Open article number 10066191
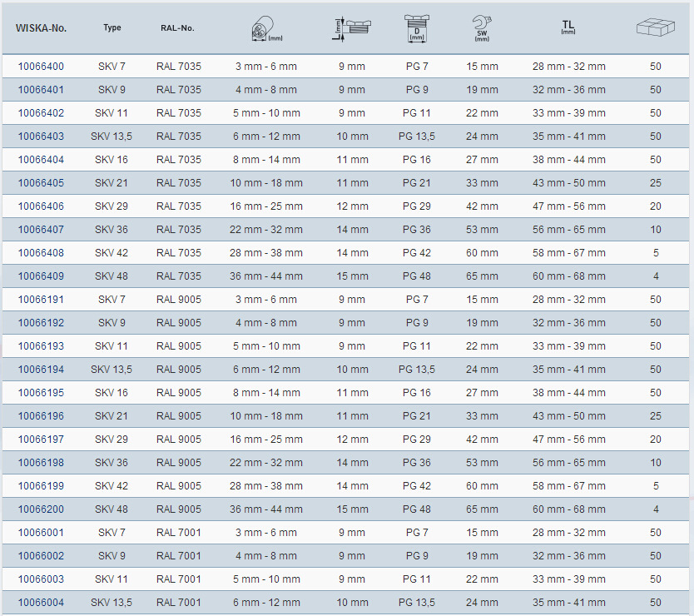The image size is (694, 616). (x=41, y=300)
